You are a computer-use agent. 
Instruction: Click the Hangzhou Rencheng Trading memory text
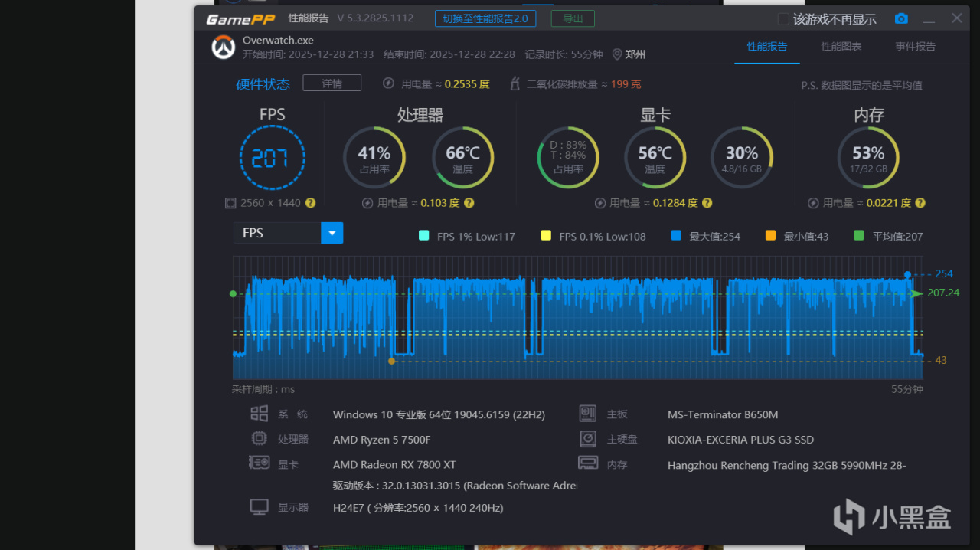787,465
